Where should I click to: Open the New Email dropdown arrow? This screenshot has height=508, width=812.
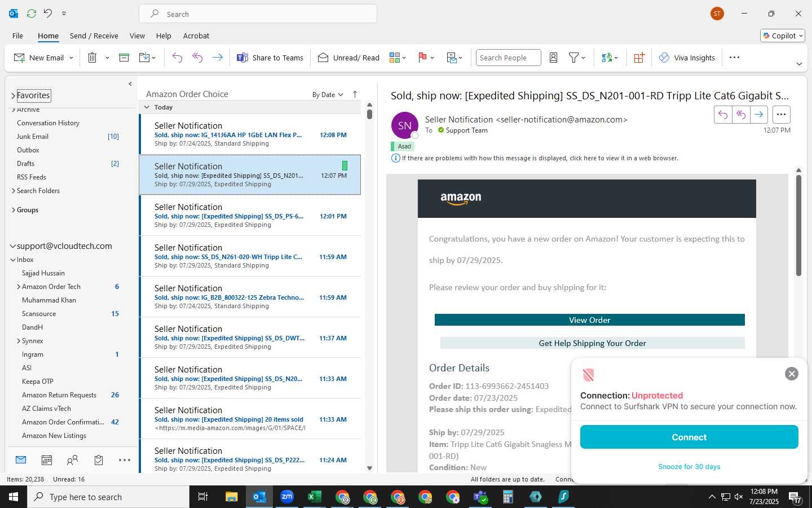(71, 58)
